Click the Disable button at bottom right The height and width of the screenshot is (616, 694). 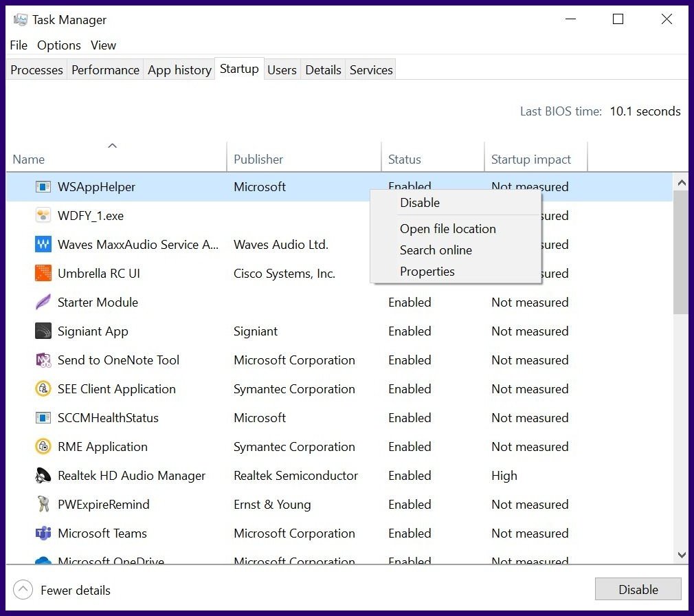[x=638, y=589]
